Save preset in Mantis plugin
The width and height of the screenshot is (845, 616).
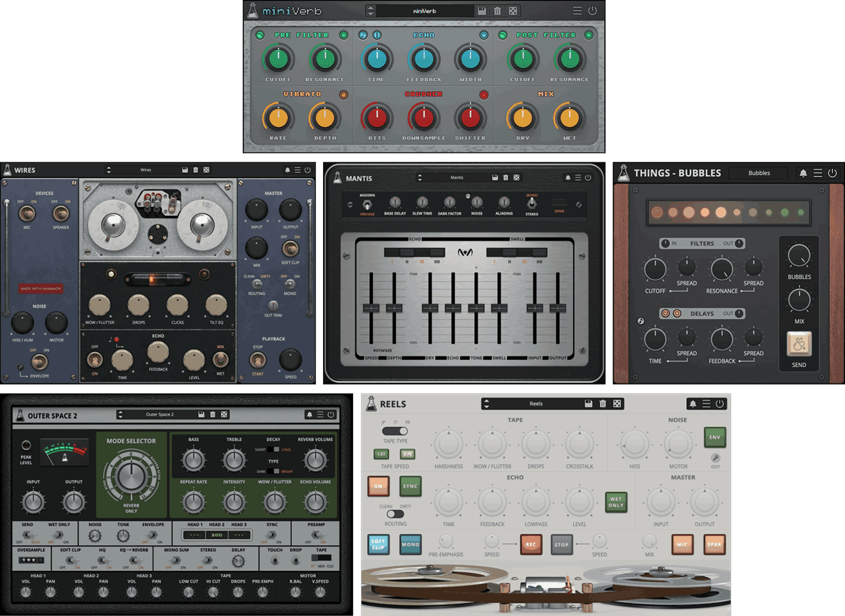pyautogui.click(x=495, y=177)
